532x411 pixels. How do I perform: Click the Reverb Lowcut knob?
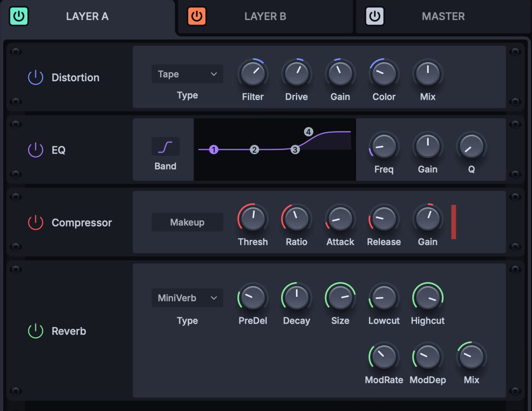(x=384, y=297)
